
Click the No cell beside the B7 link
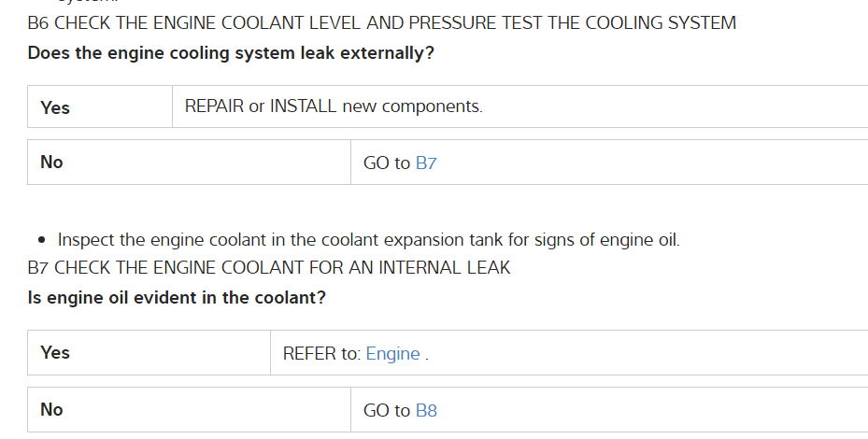pyautogui.click(x=52, y=163)
